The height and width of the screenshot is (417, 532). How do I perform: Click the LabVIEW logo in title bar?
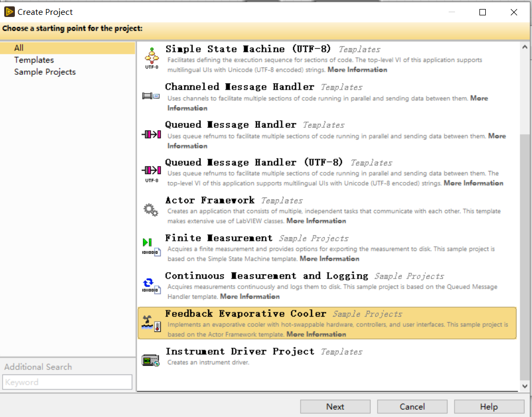pos(9,12)
